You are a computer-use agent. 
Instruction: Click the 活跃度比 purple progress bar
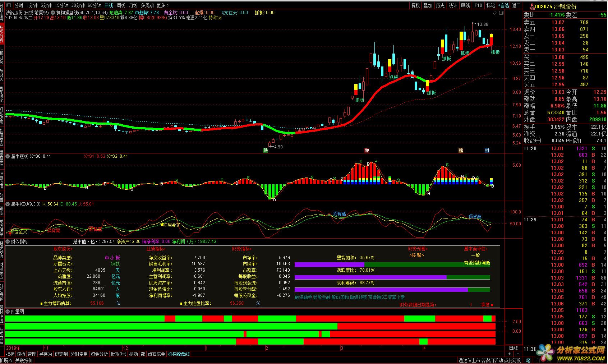[x=370, y=277]
